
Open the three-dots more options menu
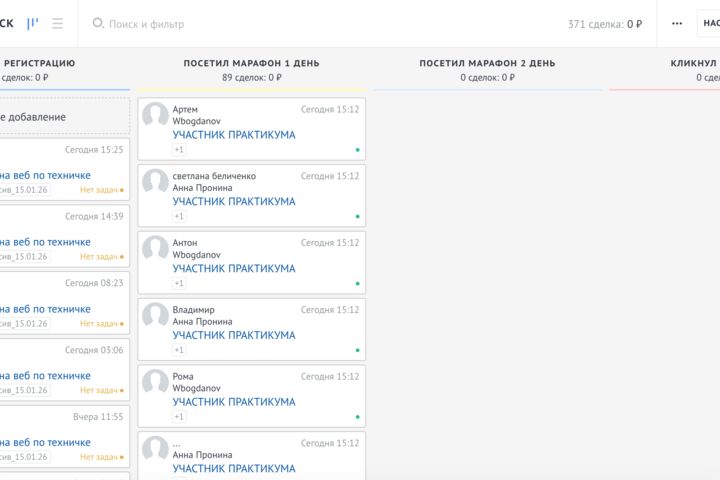pos(677,23)
